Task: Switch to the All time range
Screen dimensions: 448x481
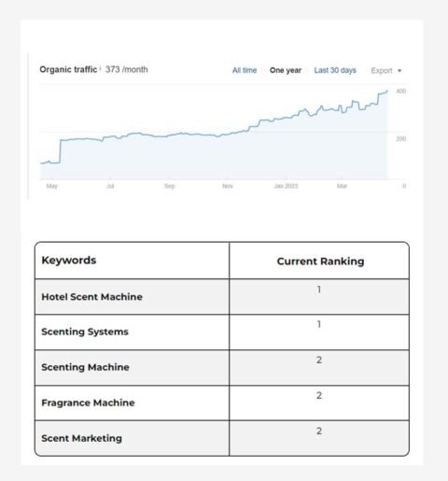Action: pos(245,70)
